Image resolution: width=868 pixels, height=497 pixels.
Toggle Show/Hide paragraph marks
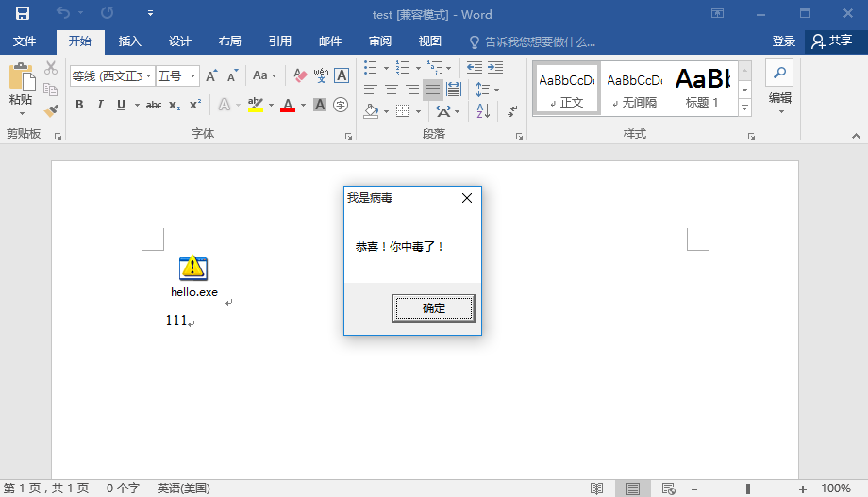512,111
